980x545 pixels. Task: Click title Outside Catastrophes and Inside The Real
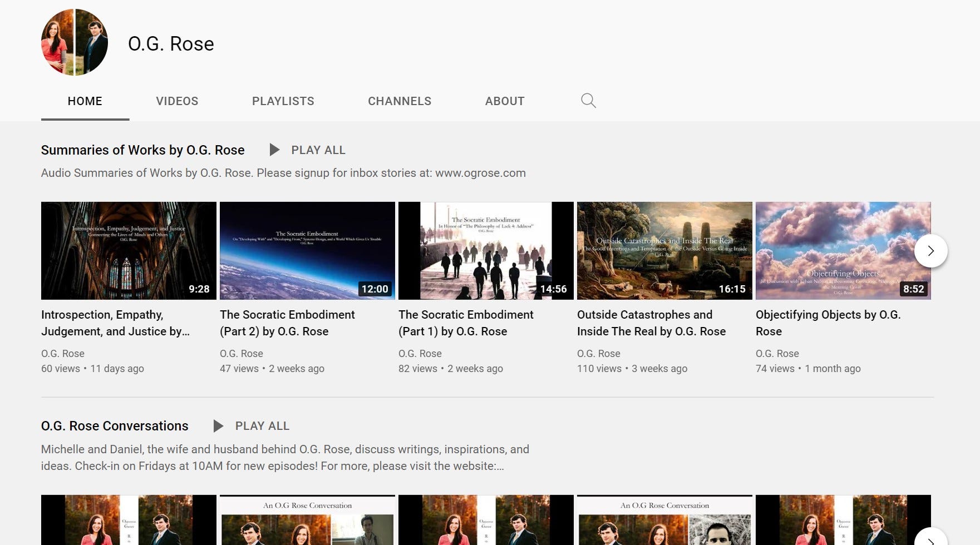pyautogui.click(x=651, y=323)
